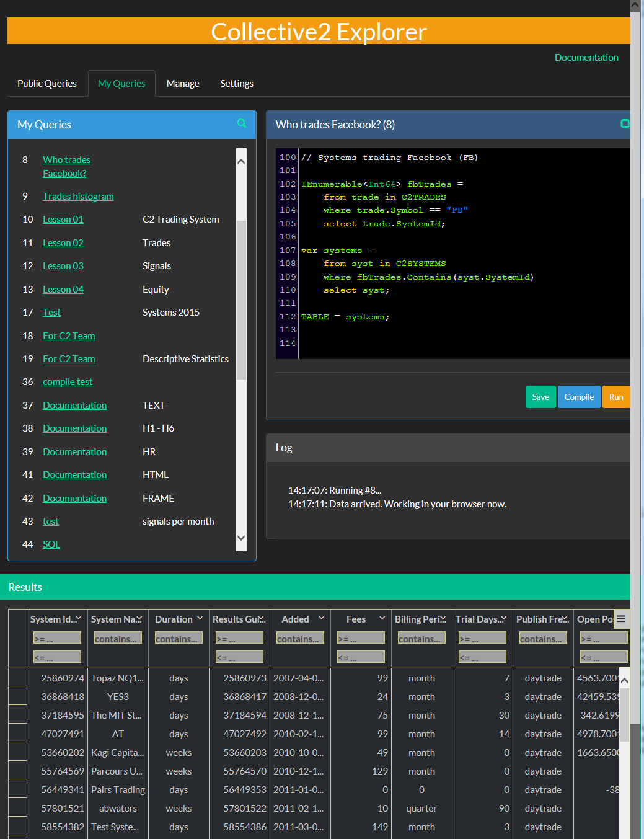This screenshot has height=839, width=644.
Task: Open the Results Guid column dropdown arrow
Action: click(261, 619)
